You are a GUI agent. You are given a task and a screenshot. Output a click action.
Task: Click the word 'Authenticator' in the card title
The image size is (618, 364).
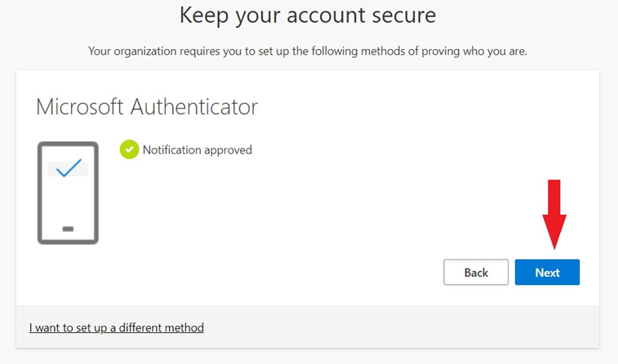point(194,107)
